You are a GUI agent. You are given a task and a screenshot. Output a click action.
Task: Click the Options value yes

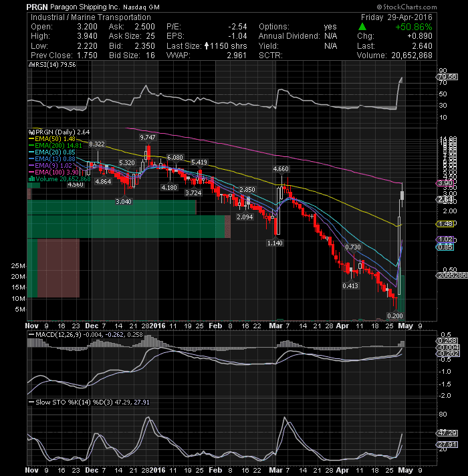point(330,27)
